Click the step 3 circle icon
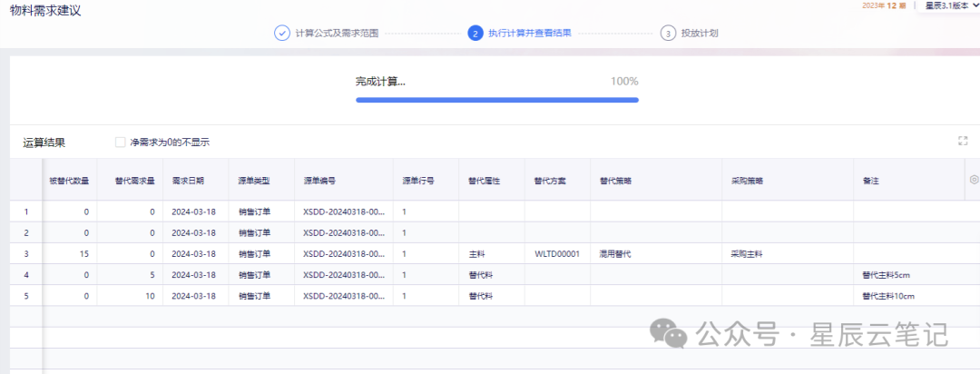980x374 pixels. coord(668,34)
